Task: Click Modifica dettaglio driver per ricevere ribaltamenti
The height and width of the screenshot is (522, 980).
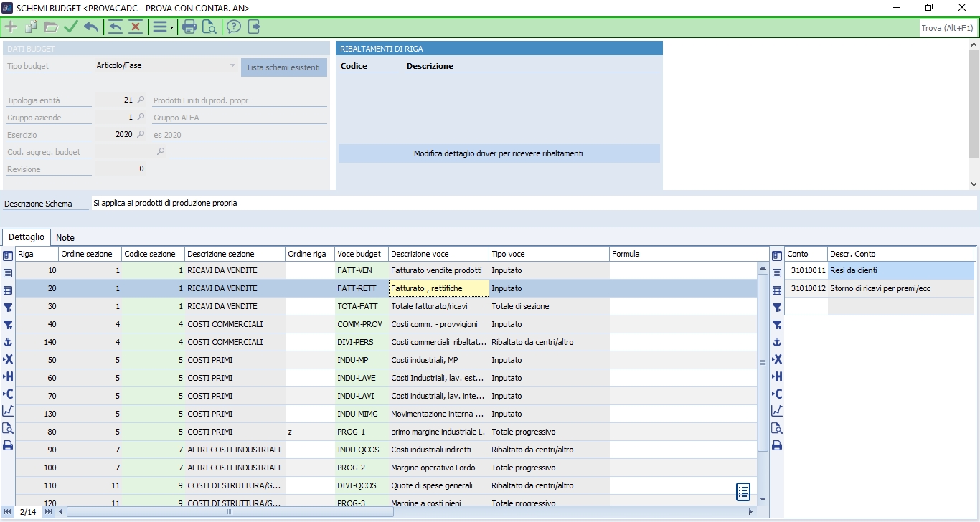Action: (499, 153)
